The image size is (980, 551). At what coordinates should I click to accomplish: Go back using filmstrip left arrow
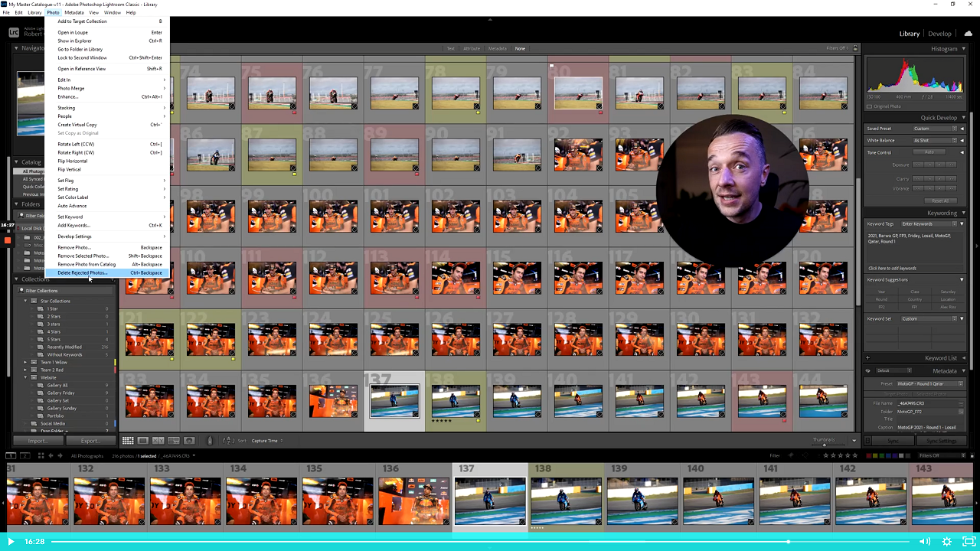click(x=51, y=455)
